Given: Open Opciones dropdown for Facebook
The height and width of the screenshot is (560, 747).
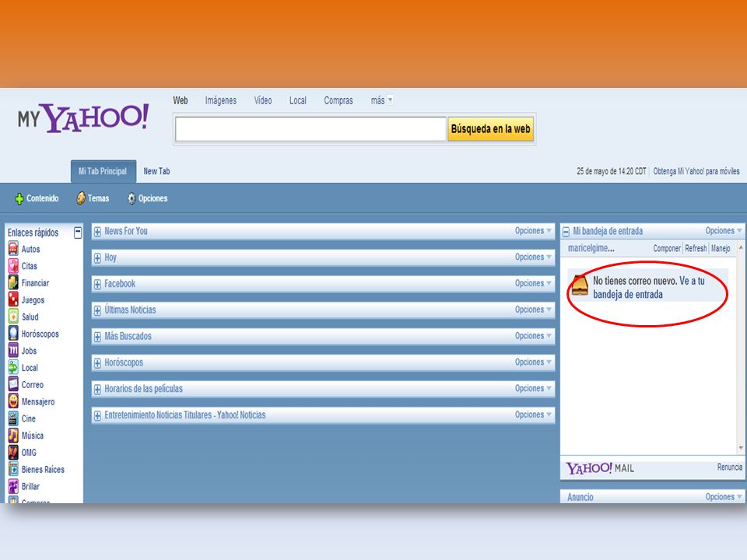Looking at the screenshot, I should click(533, 283).
